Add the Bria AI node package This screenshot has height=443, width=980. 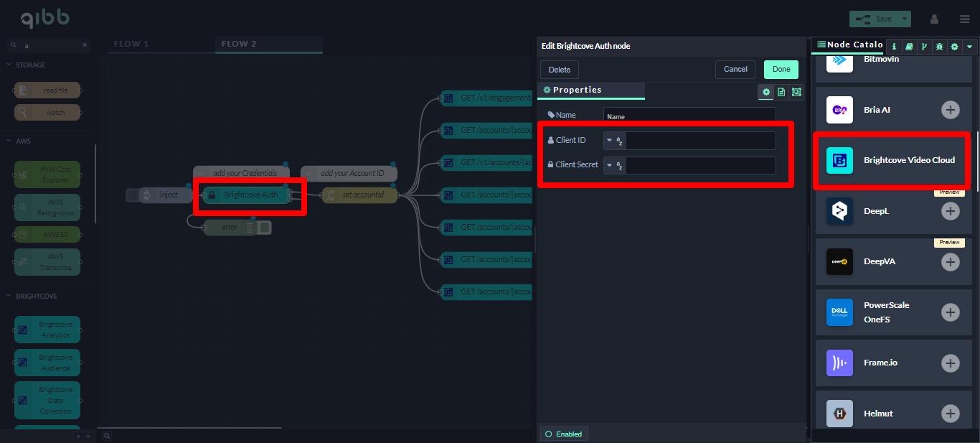coord(950,110)
